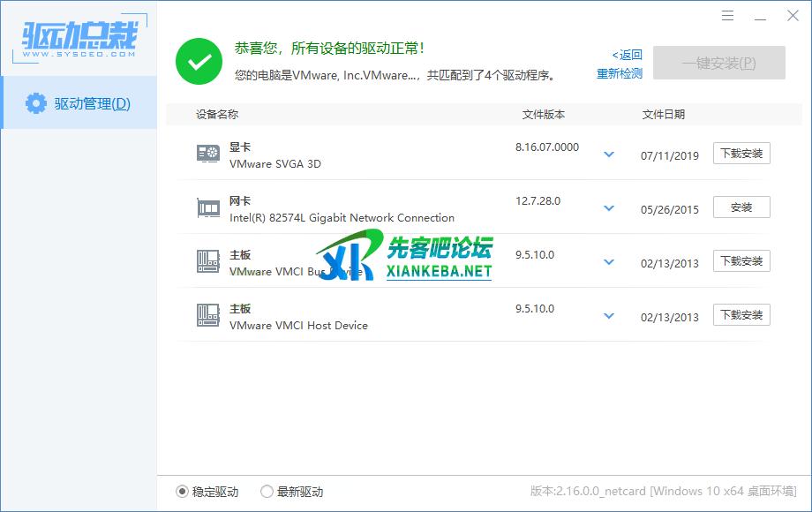
Task: Expand version dropdown for VMCI Bus Device
Action: coord(608,262)
